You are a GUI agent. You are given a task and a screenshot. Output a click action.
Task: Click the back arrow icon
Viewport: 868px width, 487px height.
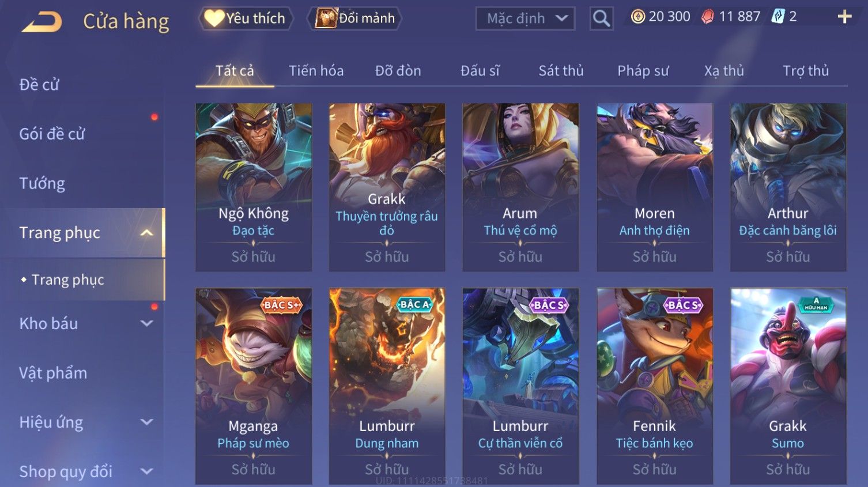41,22
